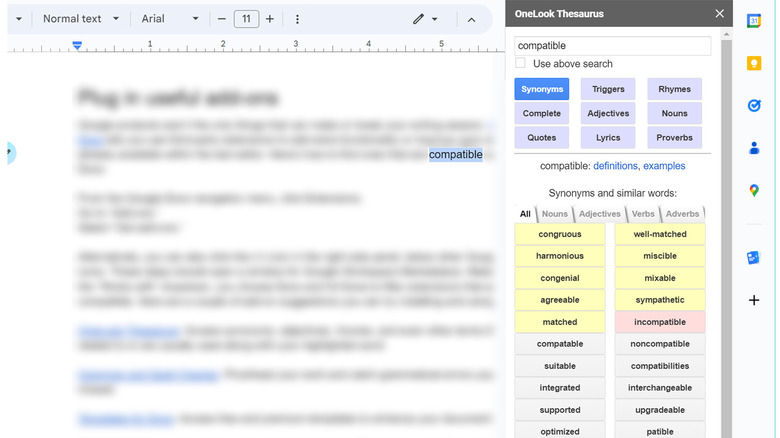This screenshot has width=780, height=438.
Task: Open Google Keep notes icon
Action: [x=753, y=63]
